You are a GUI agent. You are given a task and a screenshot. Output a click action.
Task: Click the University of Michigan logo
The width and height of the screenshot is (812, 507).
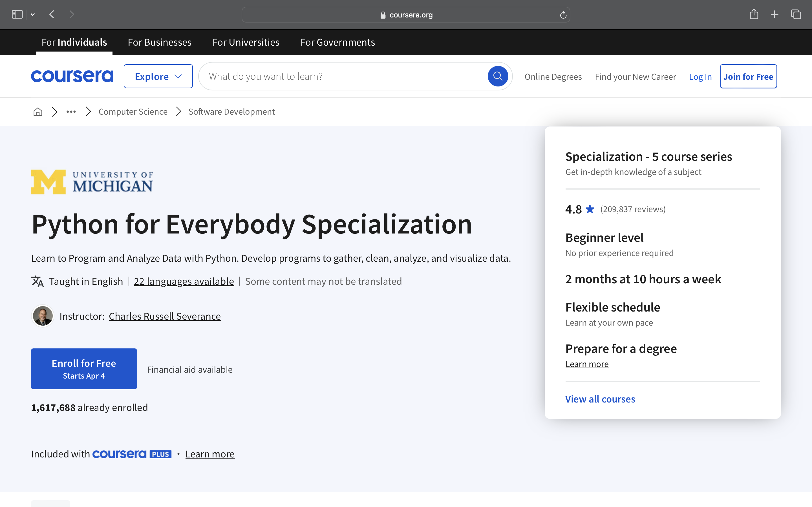coord(92,181)
